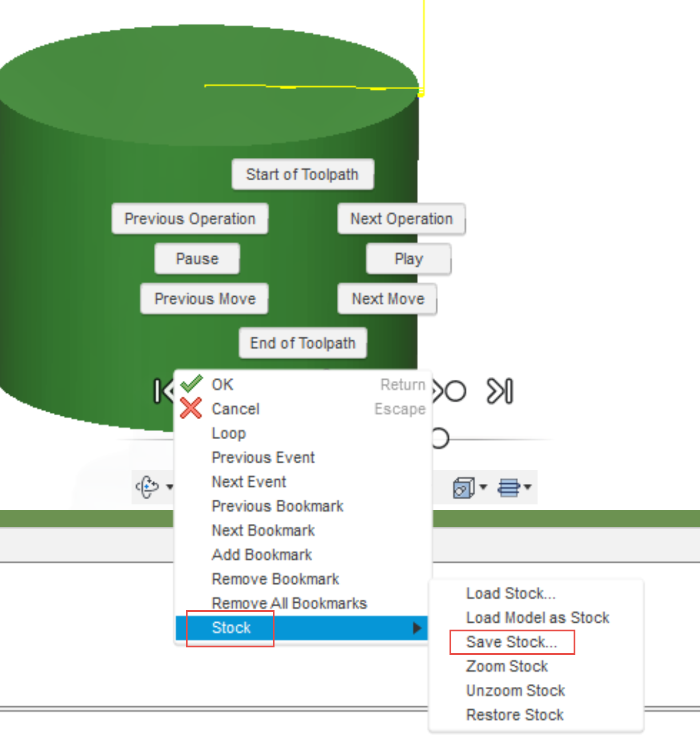Viewport: 700px width, 736px height.
Task: Click the go-to-start playback icon
Action: pos(162,391)
